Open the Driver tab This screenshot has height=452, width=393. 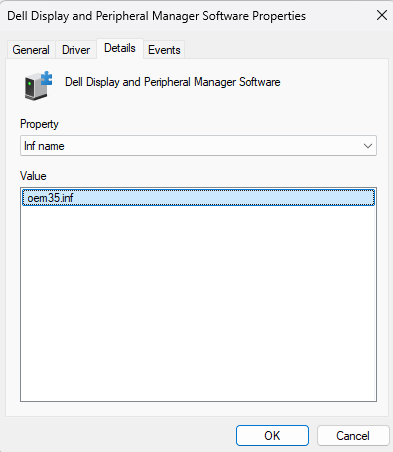point(76,50)
